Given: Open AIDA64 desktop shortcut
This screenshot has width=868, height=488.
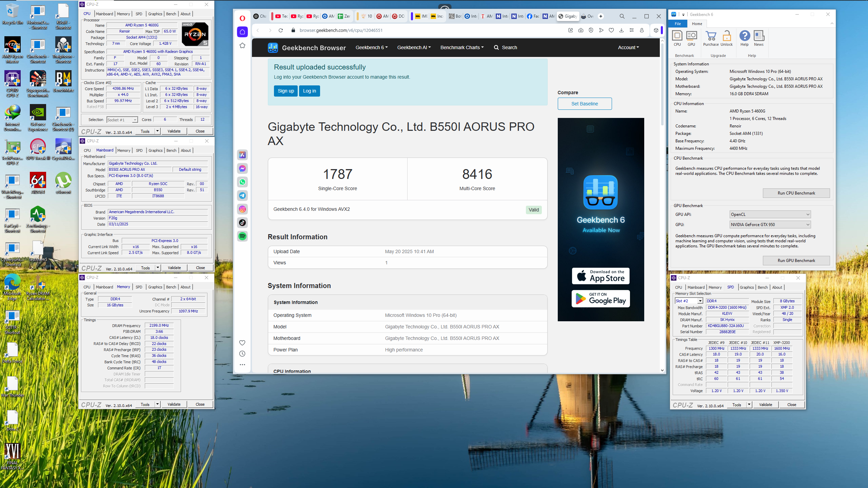Looking at the screenshot, I should [x=38, y=183].
